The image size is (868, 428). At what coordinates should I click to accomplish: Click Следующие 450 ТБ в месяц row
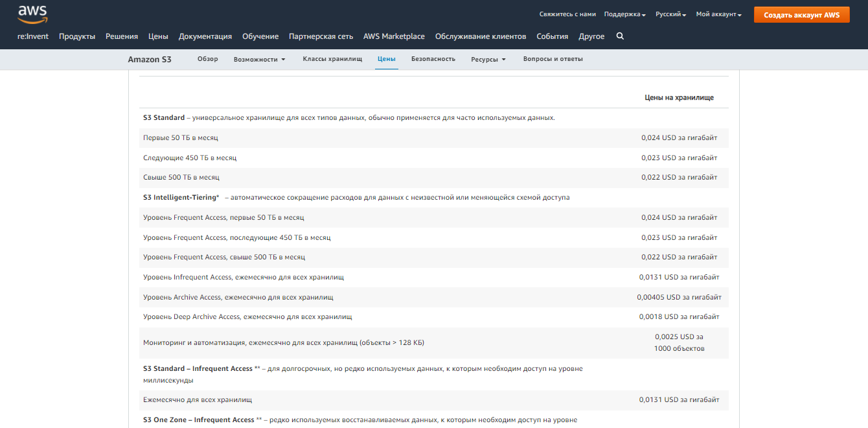click(434, 158)
